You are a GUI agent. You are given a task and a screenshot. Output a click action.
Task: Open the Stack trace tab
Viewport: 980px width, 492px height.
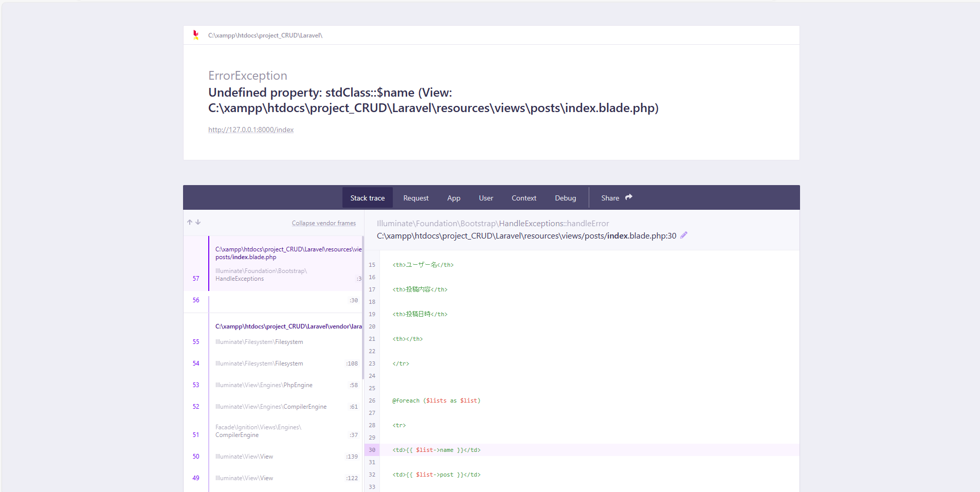point(368,197)
